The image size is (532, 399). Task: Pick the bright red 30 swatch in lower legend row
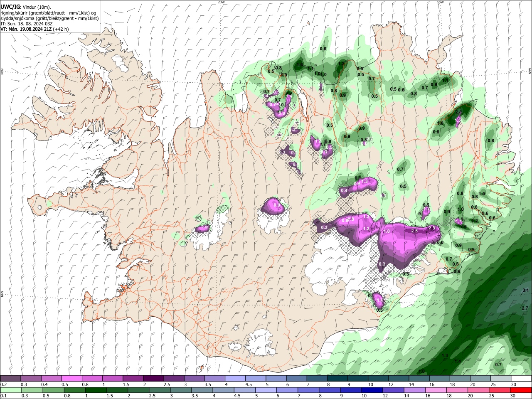coord(520,390)
